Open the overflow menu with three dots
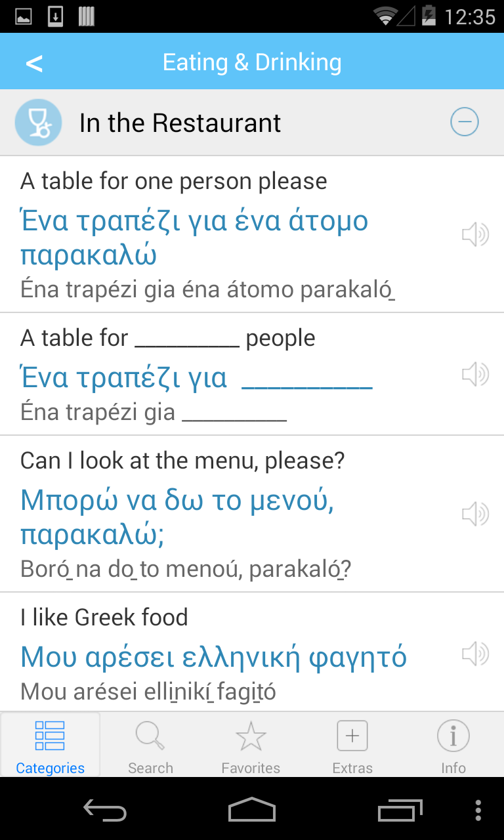The height and width of the screenshot is (840, 504). [478, 810]
